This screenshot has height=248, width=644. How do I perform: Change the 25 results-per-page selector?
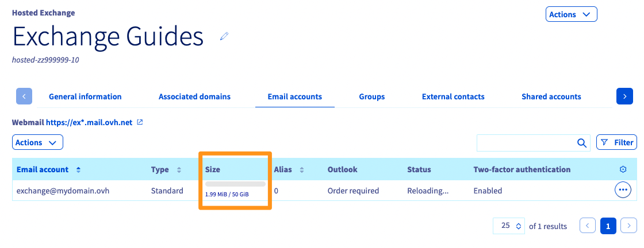[x=509, y=226]
